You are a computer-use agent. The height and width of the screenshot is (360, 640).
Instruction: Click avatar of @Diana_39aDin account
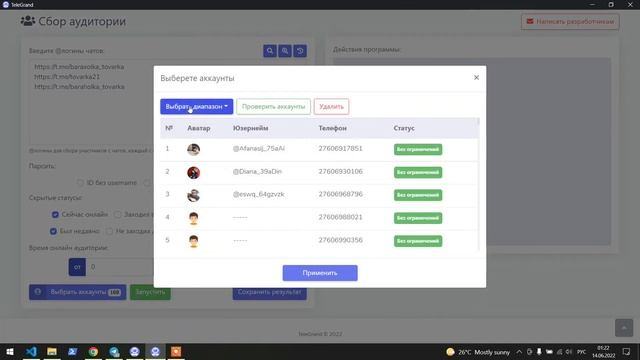(x=193, y=172)
